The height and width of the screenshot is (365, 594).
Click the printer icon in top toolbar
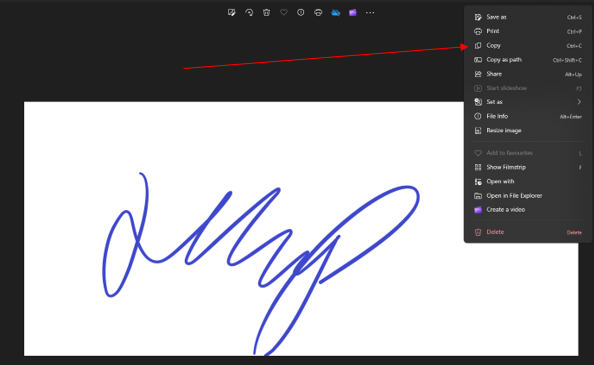(x=318, y=12)
